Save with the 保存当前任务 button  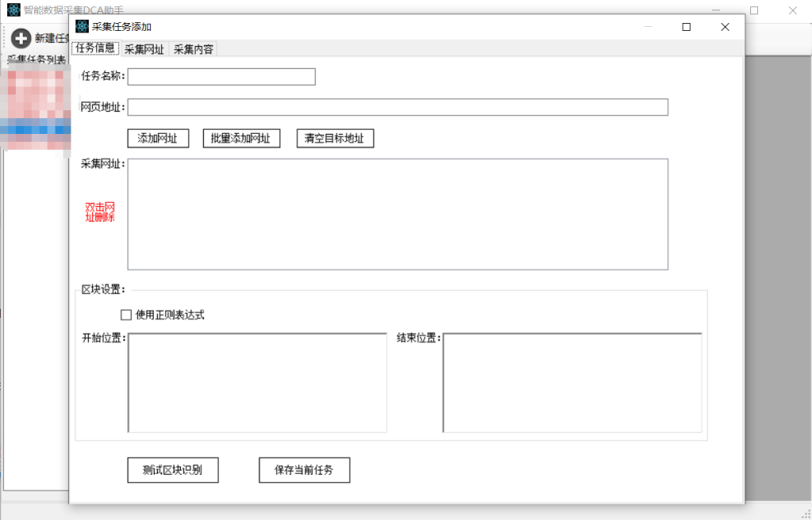click(x=304, y=470)
